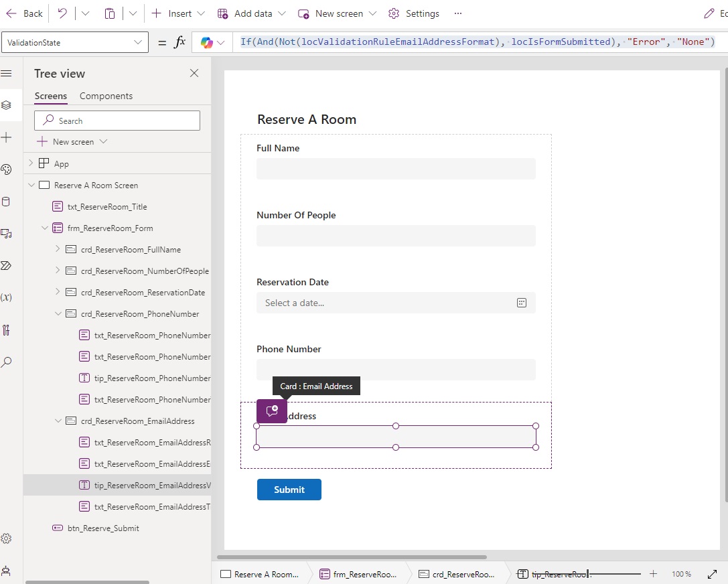728x584 pixels.
Task: Click the Copilot icon beside the formula bar
Action: pos(206,42)
